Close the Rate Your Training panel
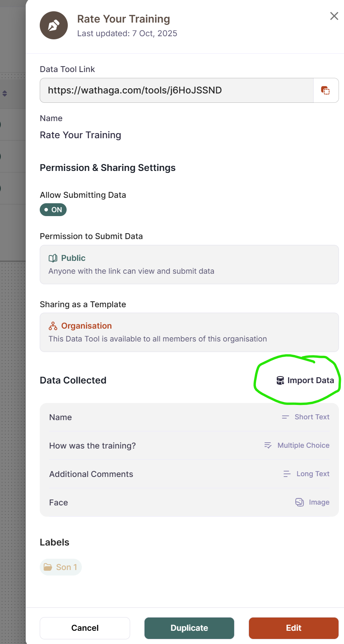Viewport: 344px width, 644px height. coord(334,16)
